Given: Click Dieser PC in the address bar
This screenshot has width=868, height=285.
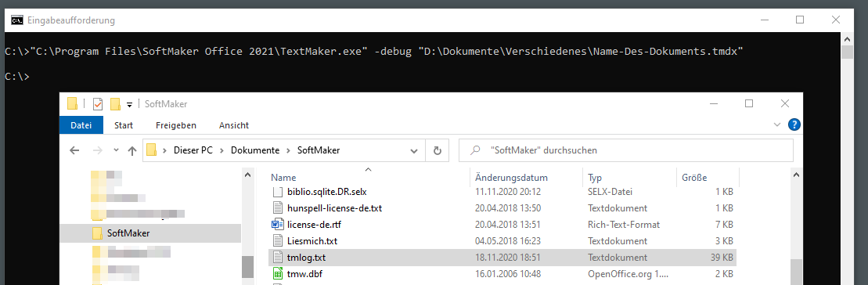Looking at the screenshot, I should coord(193,150).
